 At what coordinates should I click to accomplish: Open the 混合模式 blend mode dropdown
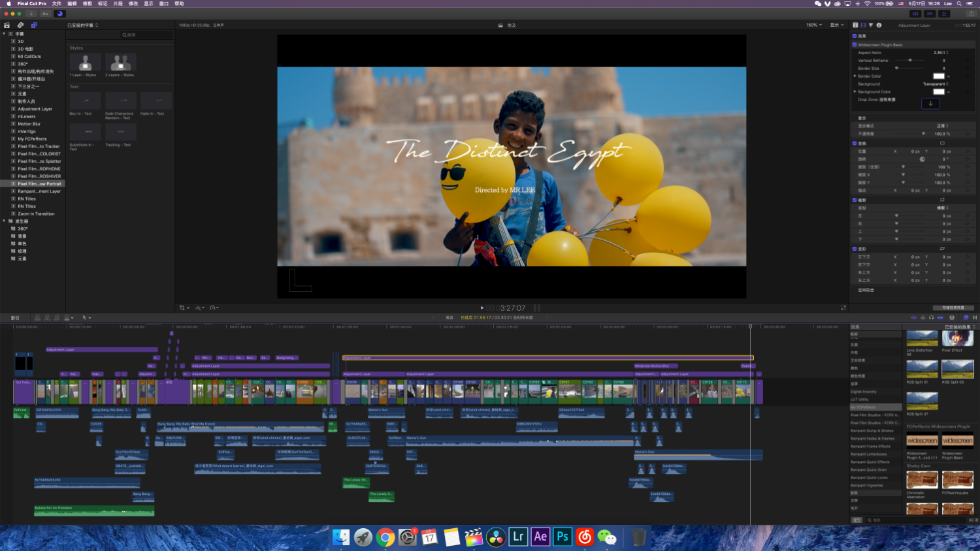coord(943,126)
